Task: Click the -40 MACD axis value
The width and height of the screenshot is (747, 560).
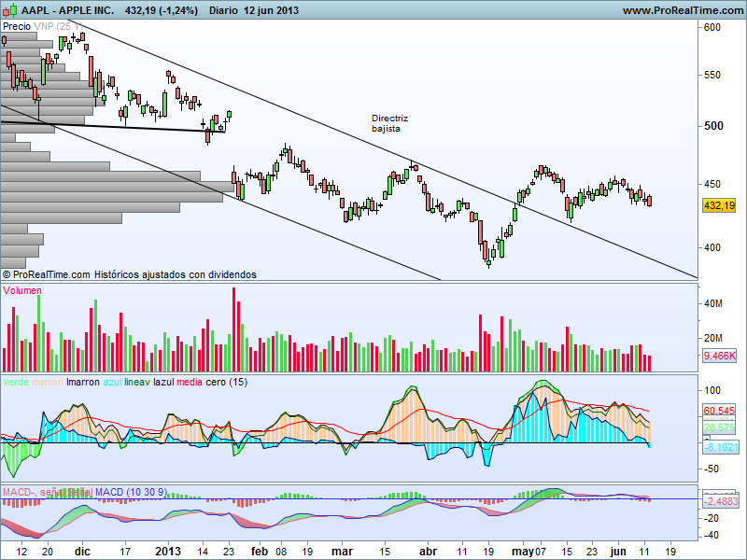Action: pyautogui.click(x=712, y=535)
